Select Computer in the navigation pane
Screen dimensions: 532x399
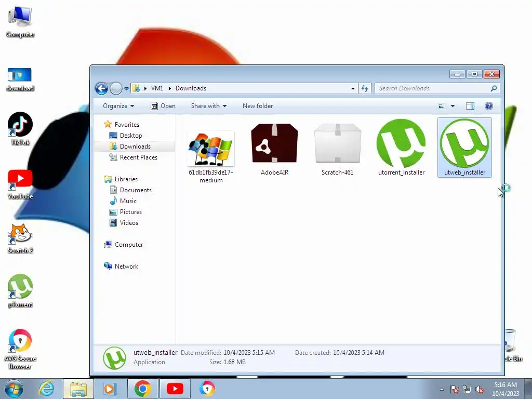click(x=129, y=245)
